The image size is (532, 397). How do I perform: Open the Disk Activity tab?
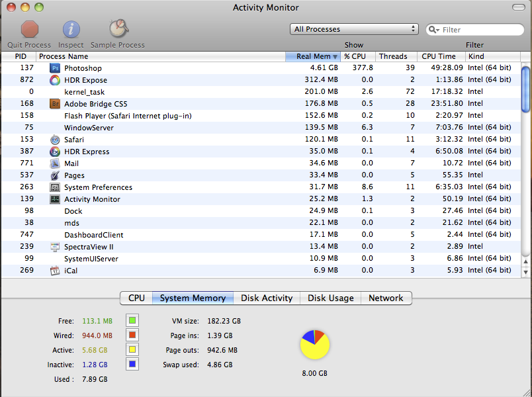(x=267, y=298)
